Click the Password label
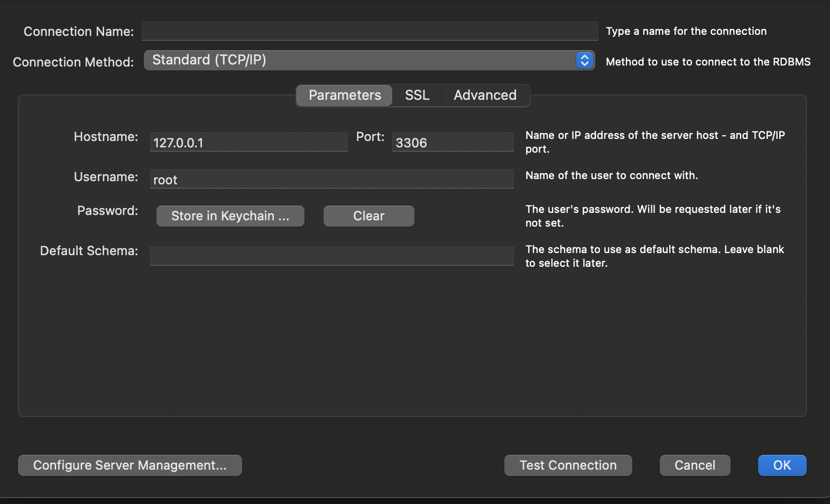 (x=107, y=211)
